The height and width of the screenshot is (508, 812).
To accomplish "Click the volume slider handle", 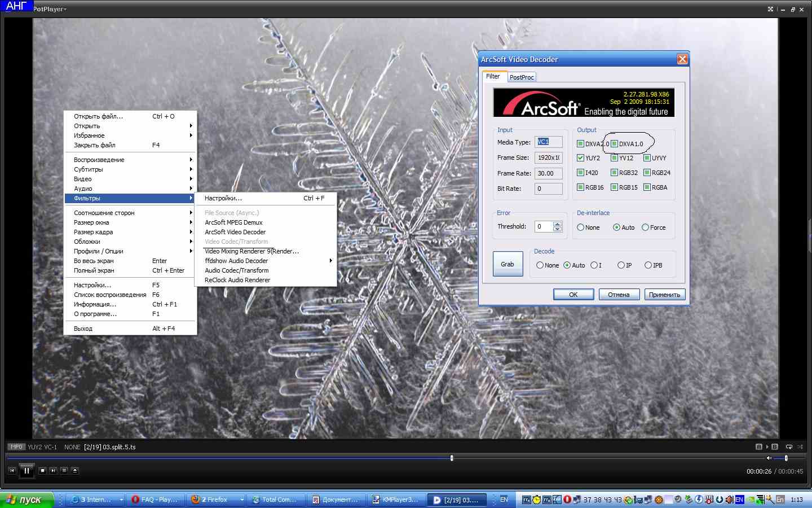I will [x=786, y=458].
